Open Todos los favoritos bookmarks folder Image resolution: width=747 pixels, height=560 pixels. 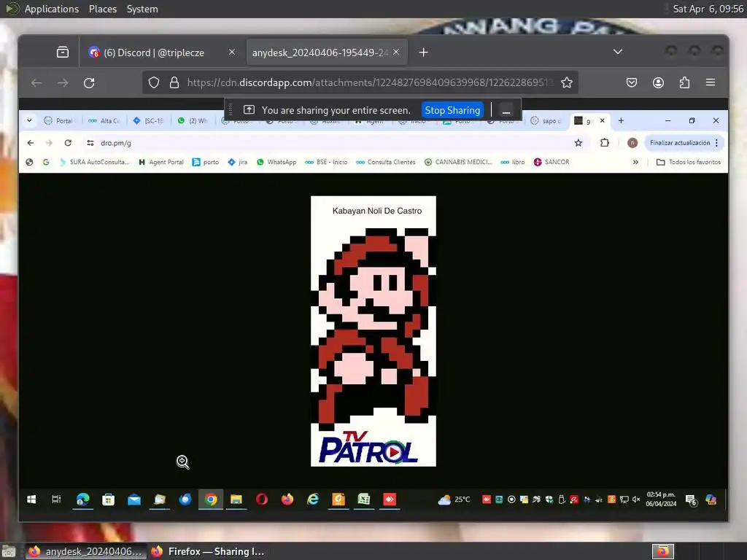click(689, 163)
